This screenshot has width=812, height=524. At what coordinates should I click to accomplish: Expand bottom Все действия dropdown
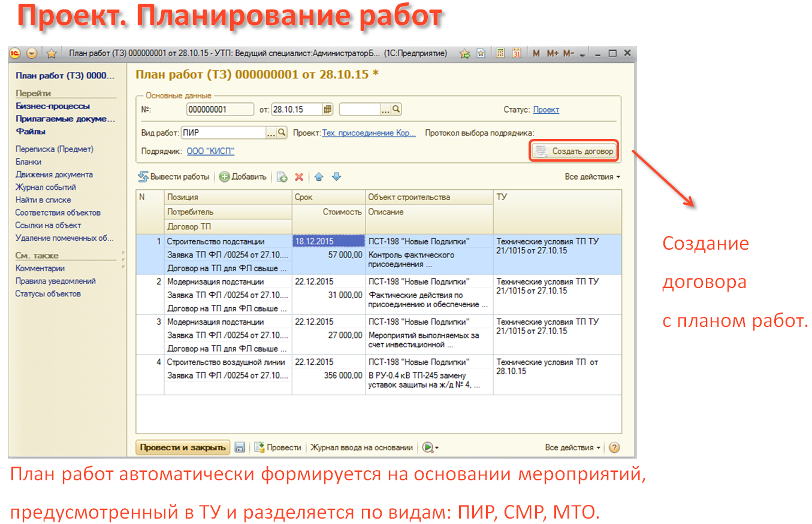click(573, 447)
